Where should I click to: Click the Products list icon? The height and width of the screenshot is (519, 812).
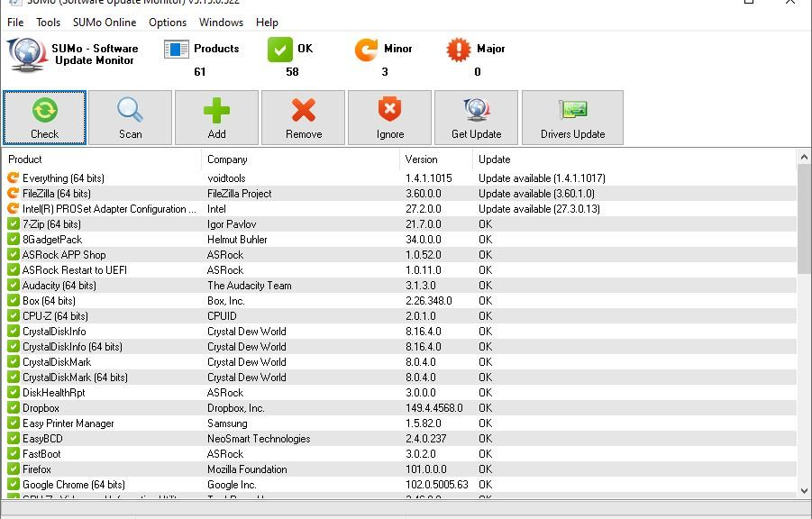176,50
